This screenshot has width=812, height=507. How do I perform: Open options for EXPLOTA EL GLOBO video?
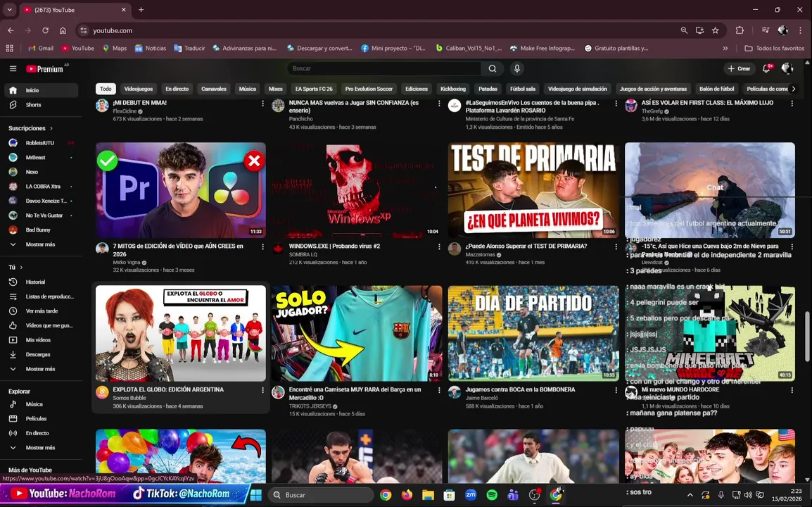(262, 390)
